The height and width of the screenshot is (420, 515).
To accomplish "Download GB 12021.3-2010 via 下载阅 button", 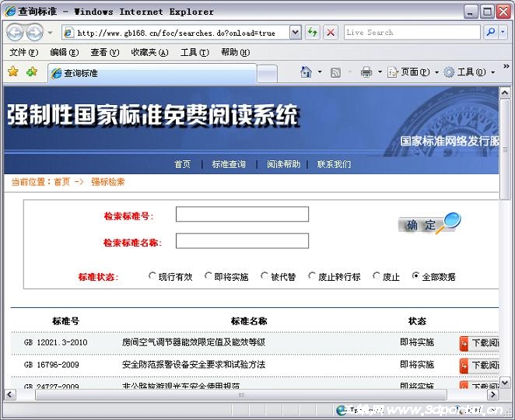I will [x=479, y=343].
